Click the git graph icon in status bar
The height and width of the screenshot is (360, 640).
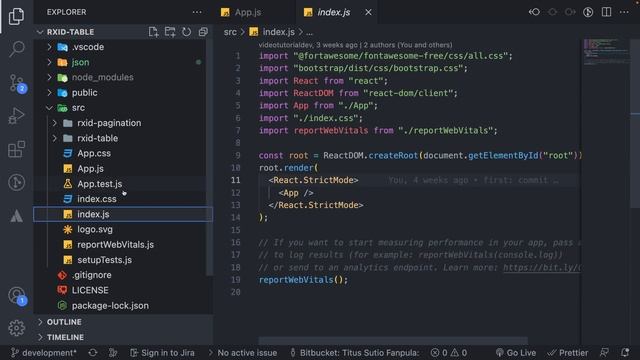point(113,353)
